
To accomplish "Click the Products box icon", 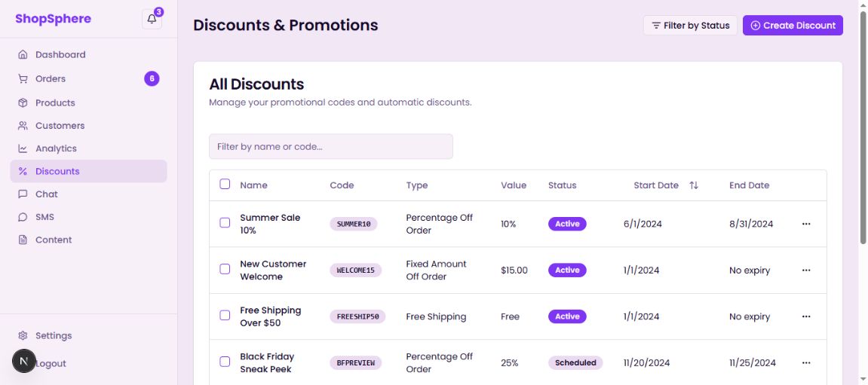I will (x=23, y=103).
